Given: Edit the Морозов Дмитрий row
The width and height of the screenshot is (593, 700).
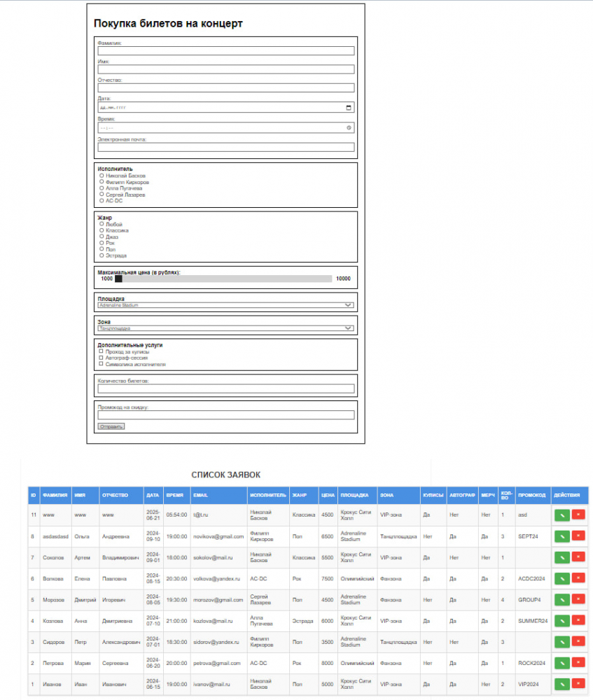Looking at the screenshot, I should [561, 600].
